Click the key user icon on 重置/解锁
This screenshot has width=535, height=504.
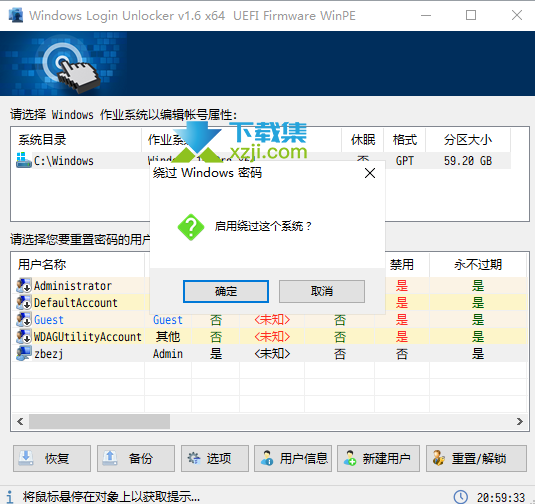tap(438, 458)
